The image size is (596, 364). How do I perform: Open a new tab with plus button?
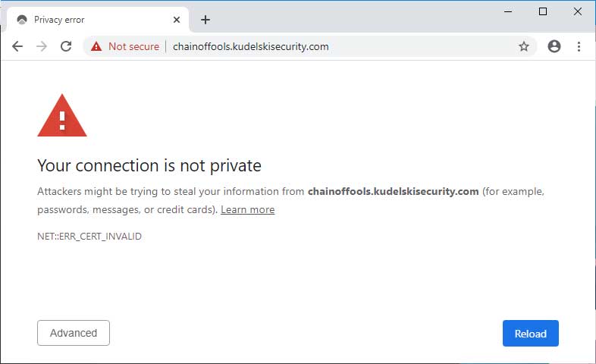205,20
